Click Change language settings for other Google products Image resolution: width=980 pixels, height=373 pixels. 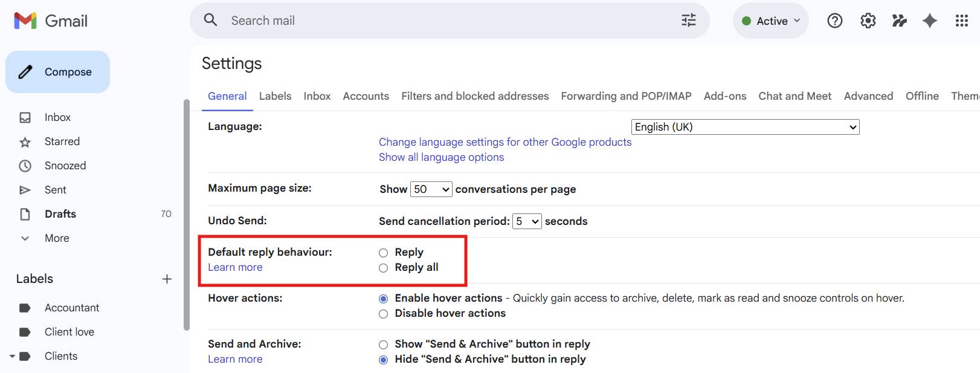coord(505,142)
